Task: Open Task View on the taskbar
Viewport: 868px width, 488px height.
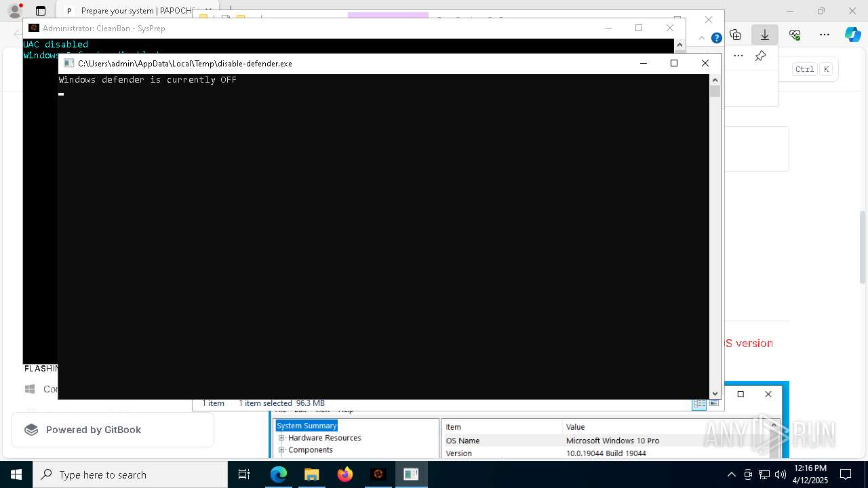Action: click(x=244, y=474)
